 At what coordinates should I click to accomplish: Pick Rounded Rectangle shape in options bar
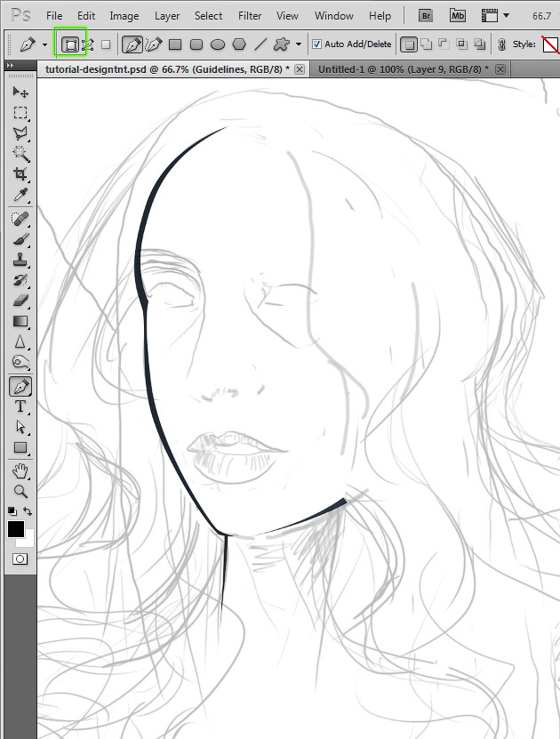[x=196, y=44]
